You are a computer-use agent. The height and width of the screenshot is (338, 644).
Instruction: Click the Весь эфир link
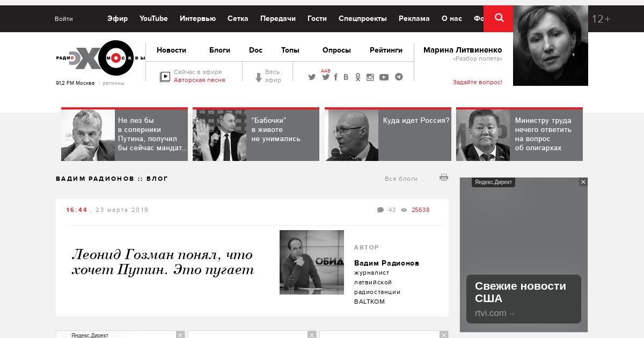click(x=273, y=76)
